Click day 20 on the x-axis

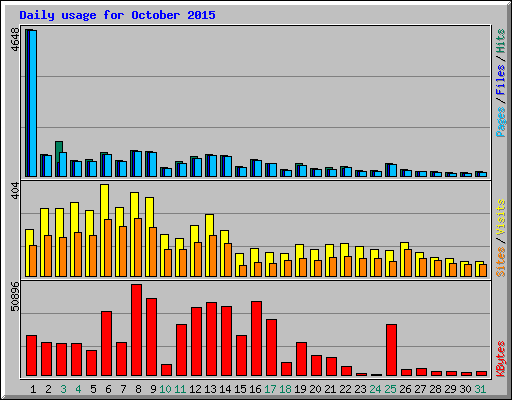pos(315,389)
